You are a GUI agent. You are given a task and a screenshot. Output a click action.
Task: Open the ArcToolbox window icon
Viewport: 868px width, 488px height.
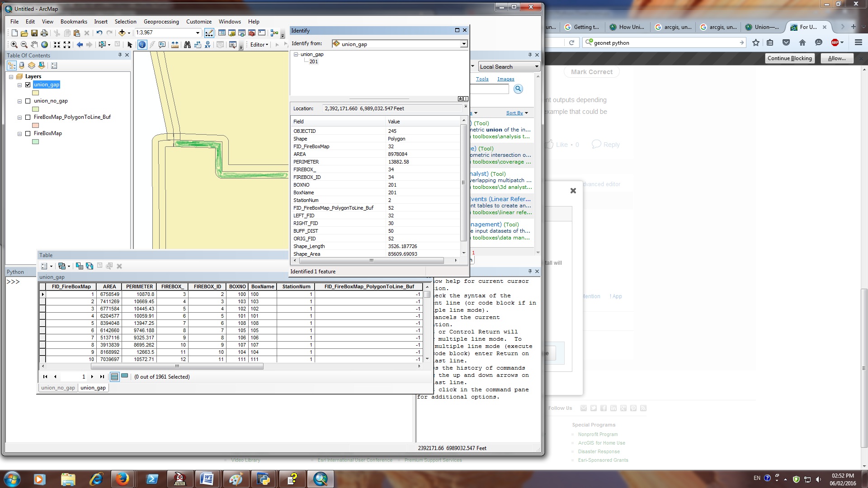pyautogui.click(x=252, y=33)
